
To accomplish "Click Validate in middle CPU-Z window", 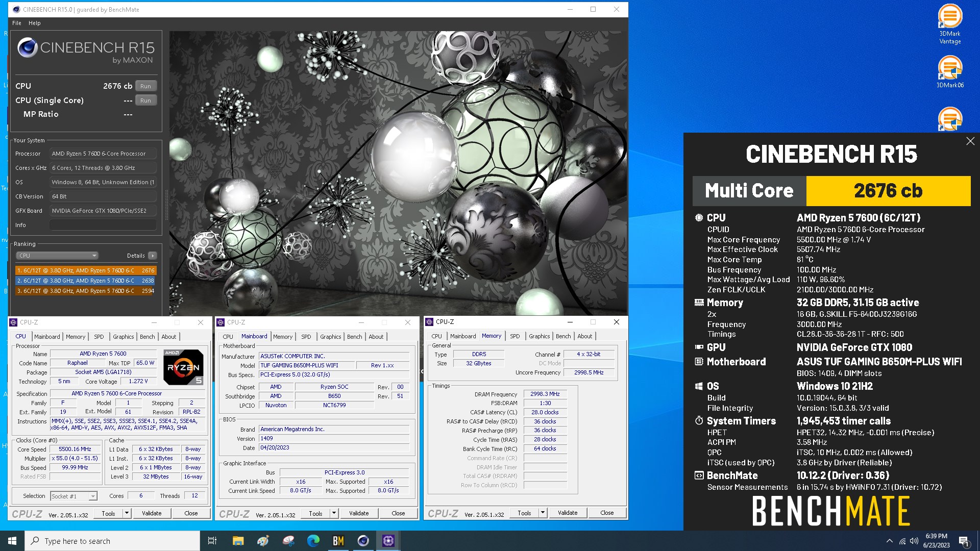I will 359,514.
